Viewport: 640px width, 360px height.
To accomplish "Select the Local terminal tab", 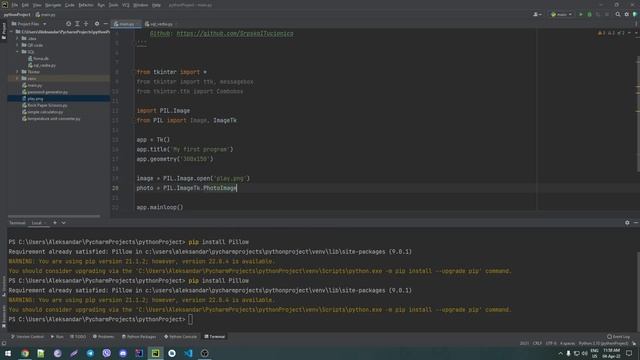I will (x=37, y=223).
